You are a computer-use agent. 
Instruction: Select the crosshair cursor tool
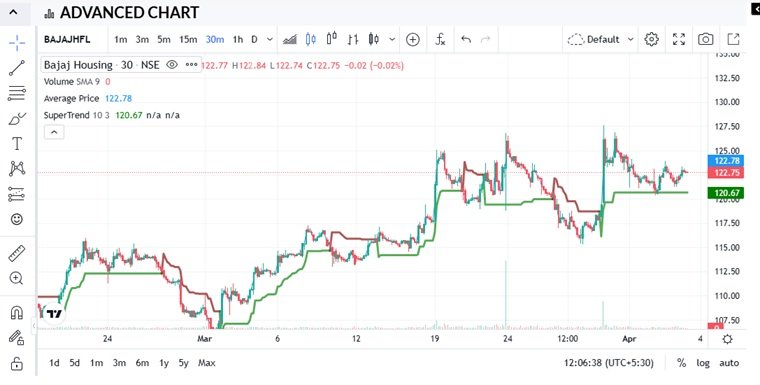17,43
